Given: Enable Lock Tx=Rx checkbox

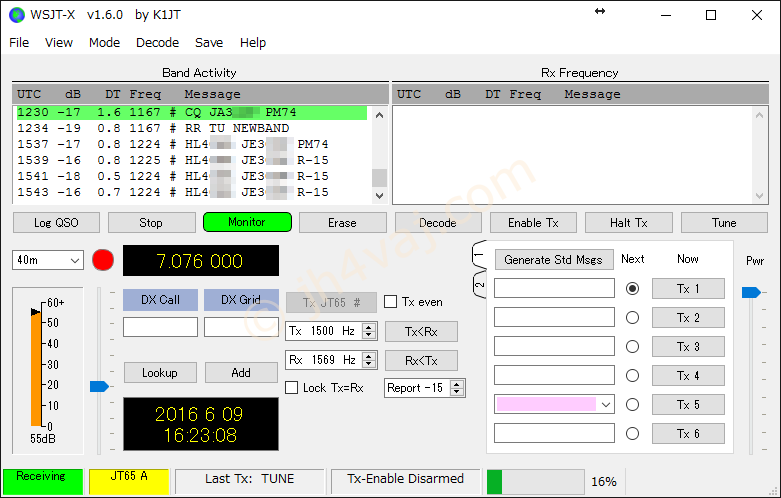Looking at the screenshot, I should [291, 388].
